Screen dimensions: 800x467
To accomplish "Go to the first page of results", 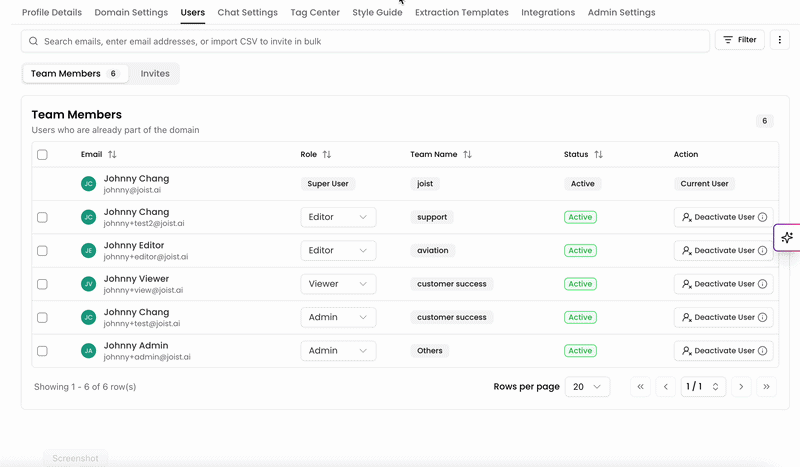I will point(640,387).
